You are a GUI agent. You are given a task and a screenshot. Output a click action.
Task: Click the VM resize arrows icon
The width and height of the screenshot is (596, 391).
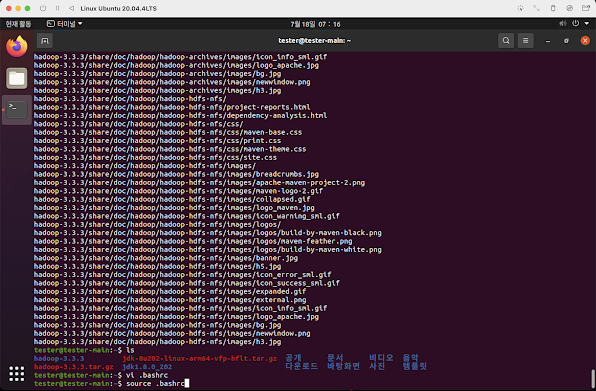point(536,8)
